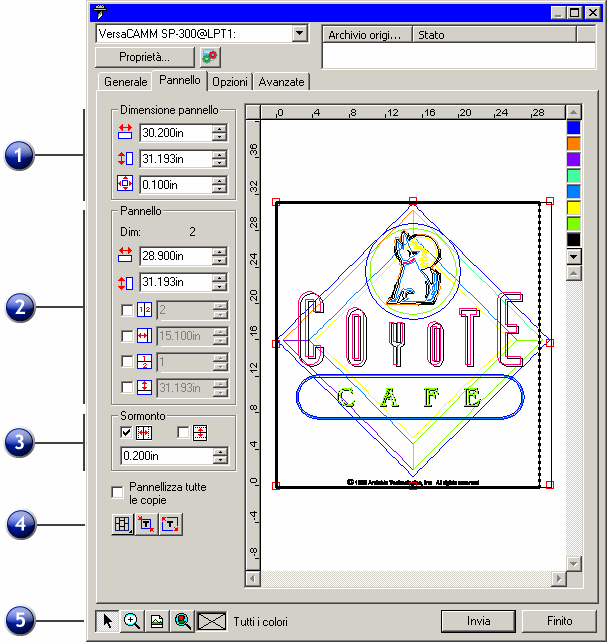The image size is (607, 642).
Task: Activate the zoom in magnifier tool
Action: (x=132, y=621)
